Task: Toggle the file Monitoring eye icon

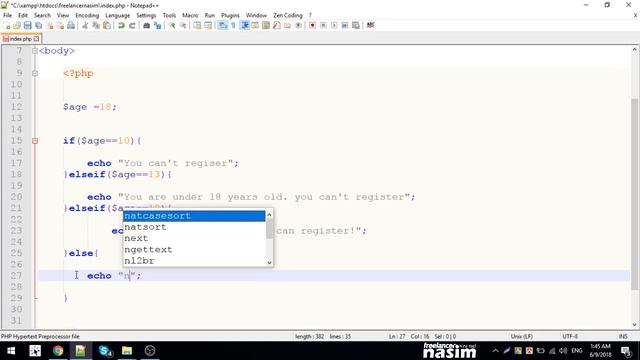Action: click(298, 25)
